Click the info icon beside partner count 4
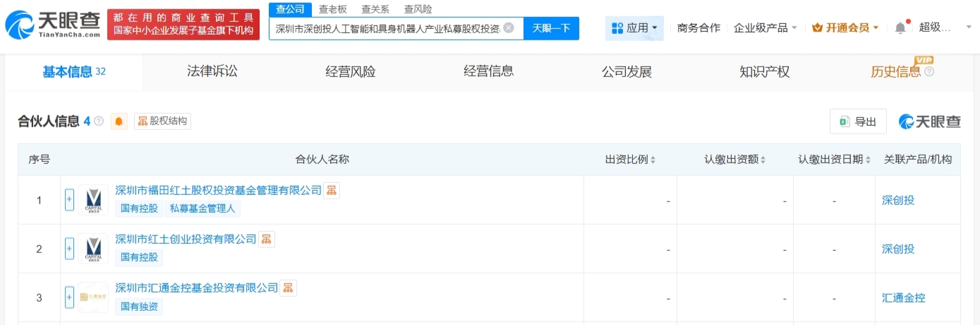980x325 pixels. [99, 122]
